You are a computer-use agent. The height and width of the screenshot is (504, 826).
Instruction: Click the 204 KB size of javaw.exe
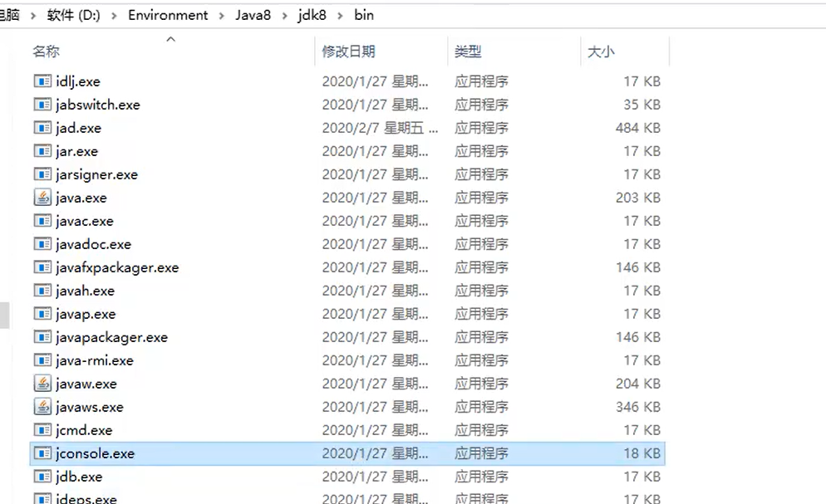tap(638, 384)
